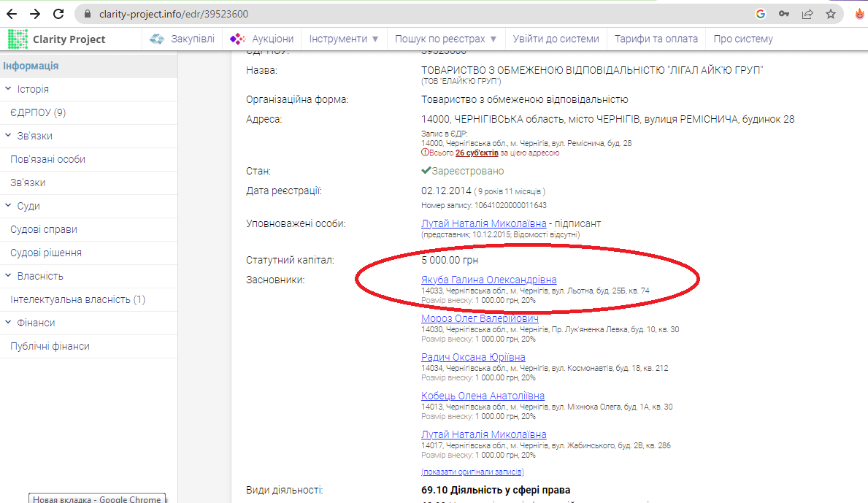Open the password key icon
Viewport: 868px width, 503px height.
784,14
